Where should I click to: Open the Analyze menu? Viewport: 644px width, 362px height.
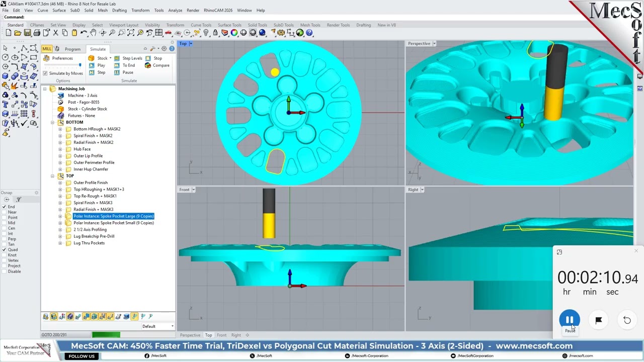point(175,10)
